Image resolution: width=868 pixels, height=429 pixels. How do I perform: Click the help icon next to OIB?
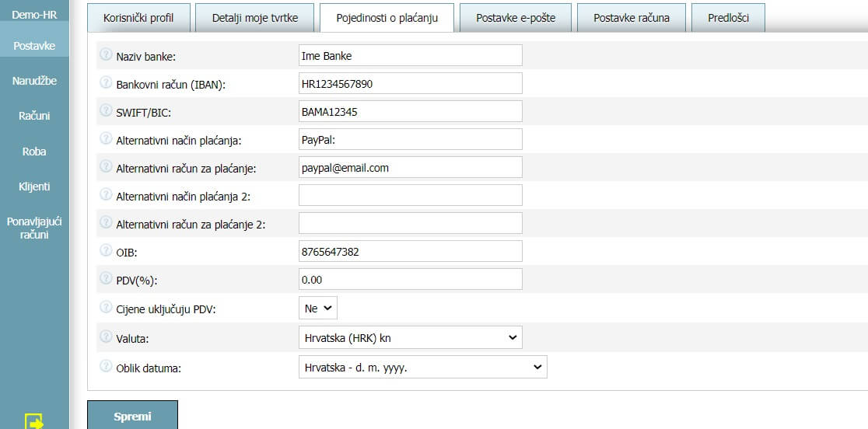click(x=106, y=250)
